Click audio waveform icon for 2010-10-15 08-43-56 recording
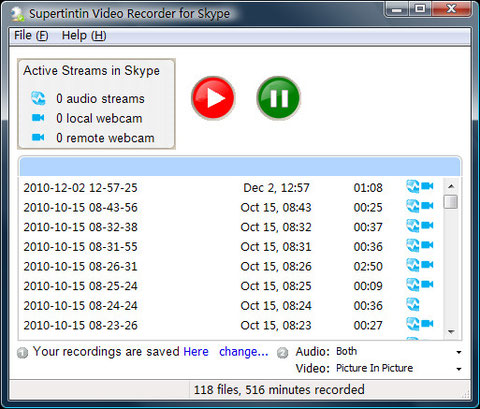Image resolution: width=480 pixels, height=409 pixels. click(413, 206)
